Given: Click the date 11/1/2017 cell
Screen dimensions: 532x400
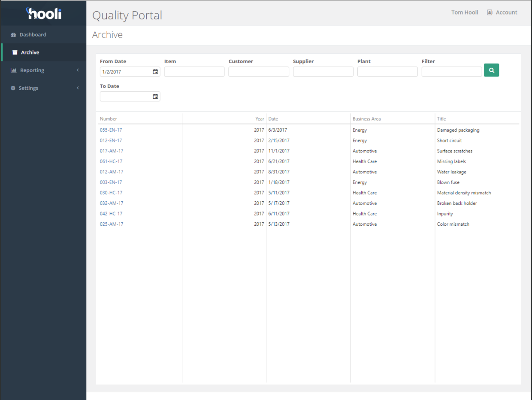Looking at the screenshot, I should [x=279, y=151].
